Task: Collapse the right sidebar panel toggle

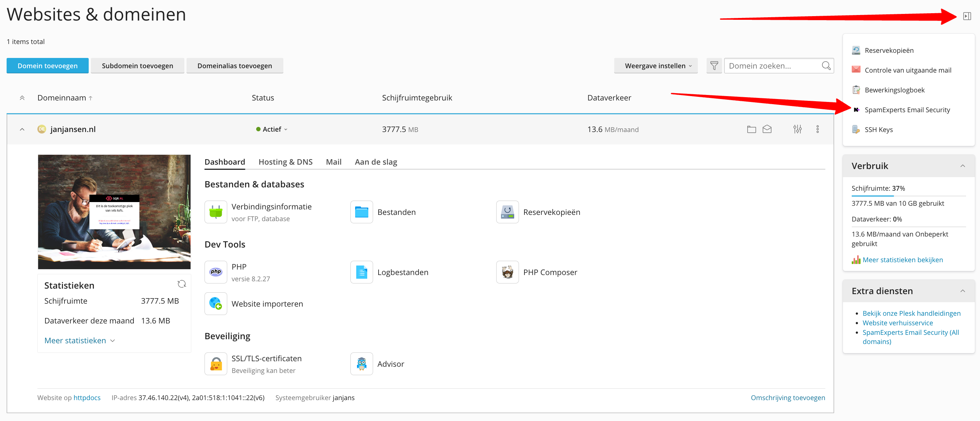Action: coord(967,17)
